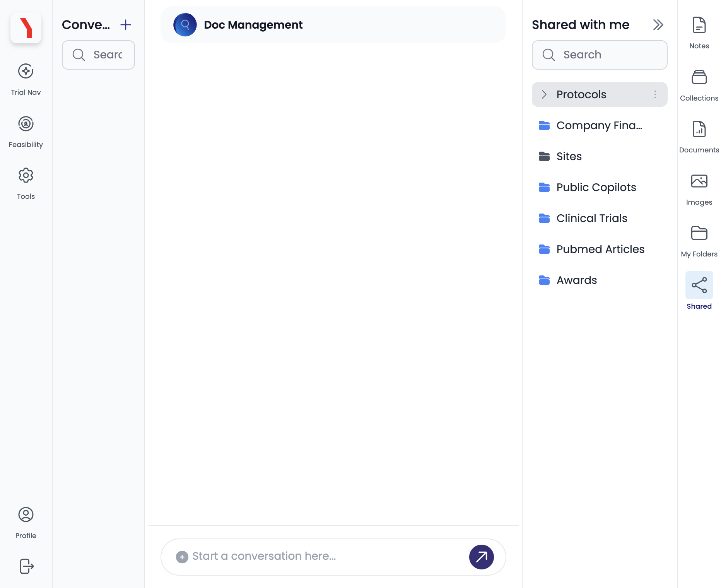Open the Feasibility section
721x588 pixels.
pos(26,132)
